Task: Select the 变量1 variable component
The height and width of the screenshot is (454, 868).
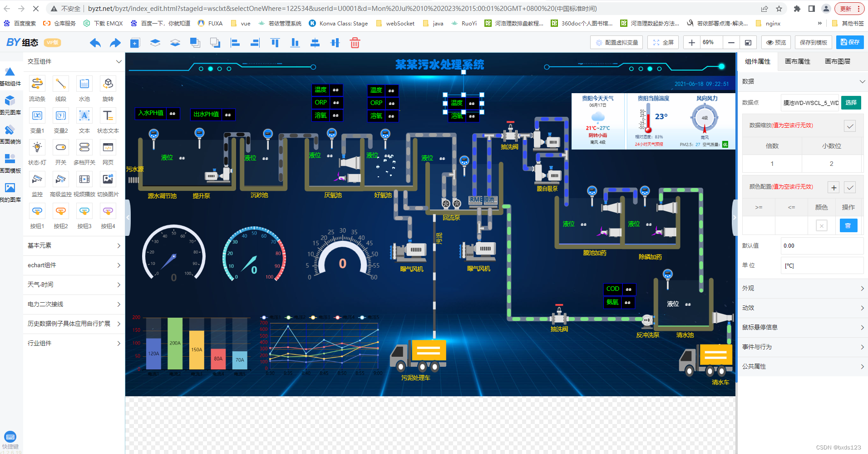Action: [37, 120]
